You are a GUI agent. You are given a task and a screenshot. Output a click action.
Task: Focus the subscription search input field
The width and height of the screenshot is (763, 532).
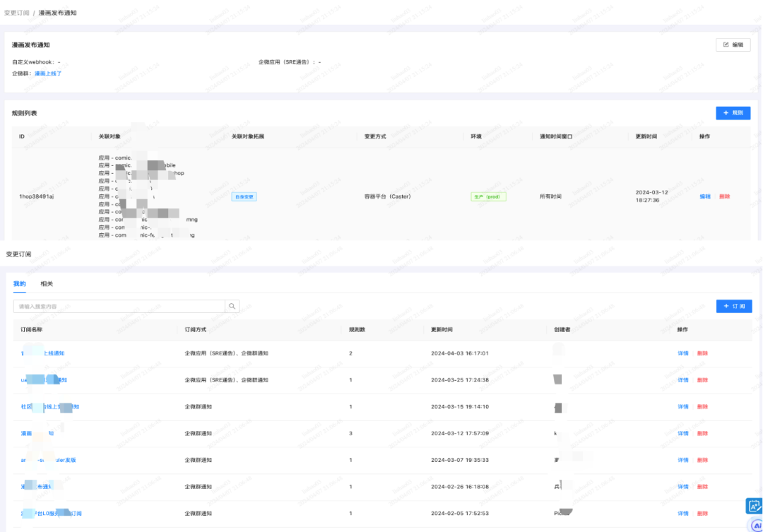119,306
